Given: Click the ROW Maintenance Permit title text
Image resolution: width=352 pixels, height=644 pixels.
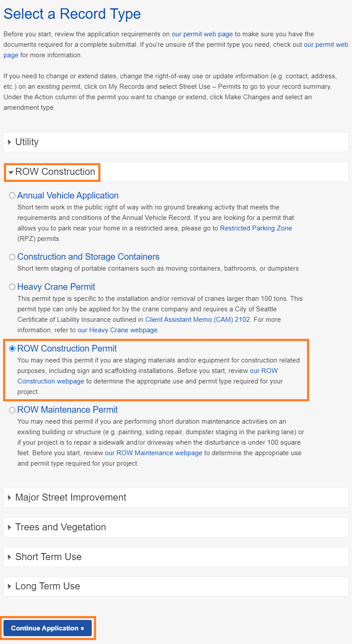Looking at the screenshot, I should [x=68, y=410].
